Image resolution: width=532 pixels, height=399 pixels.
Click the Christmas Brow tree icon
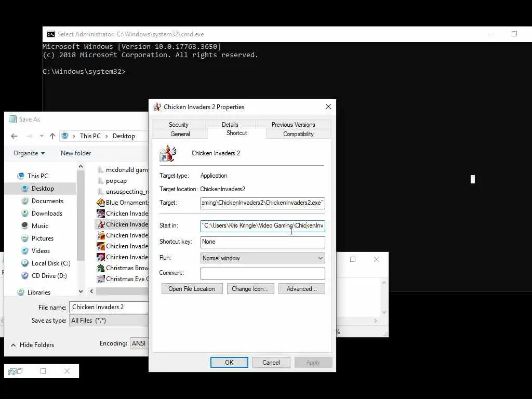101,268
